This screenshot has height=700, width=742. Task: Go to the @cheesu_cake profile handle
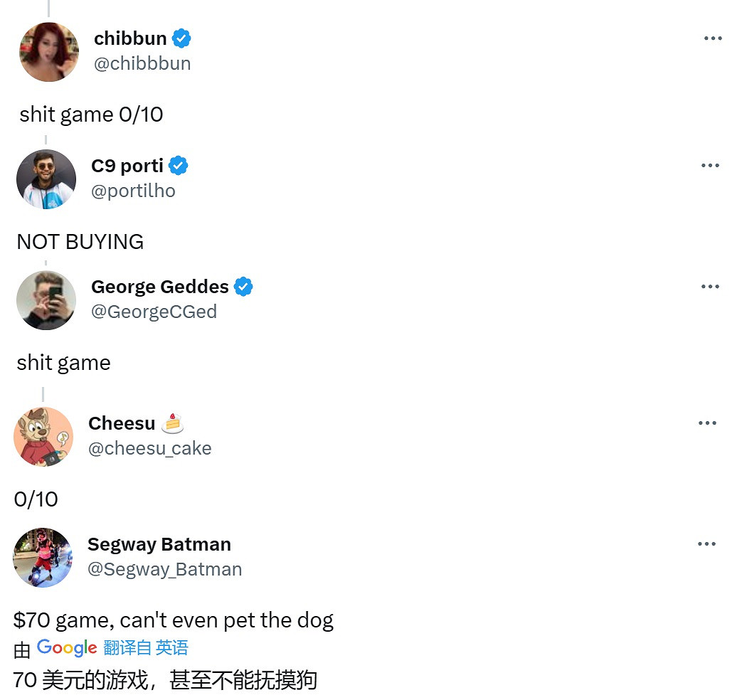pos(149,448)
